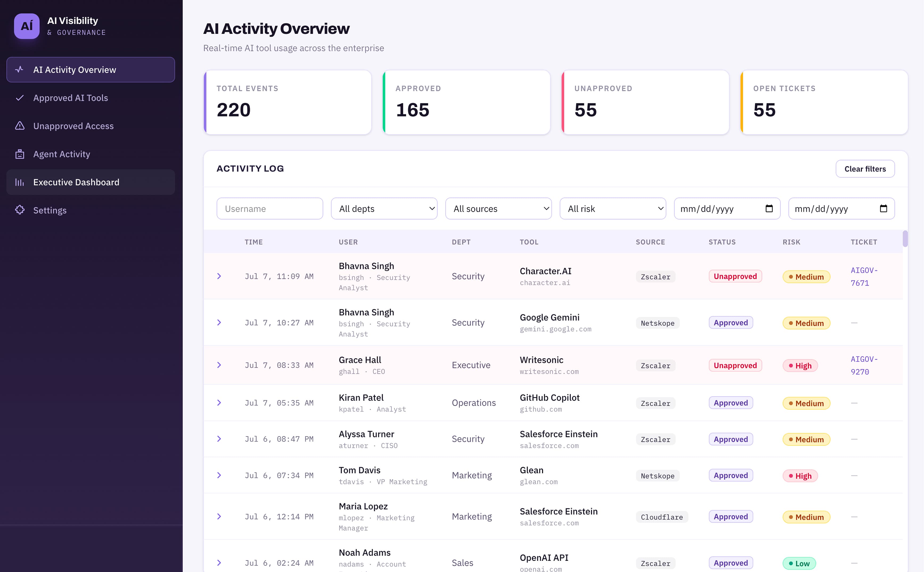Expand the Character.AI activity row
The height and width of the screenshot is (572, 924).
point(219,276)
